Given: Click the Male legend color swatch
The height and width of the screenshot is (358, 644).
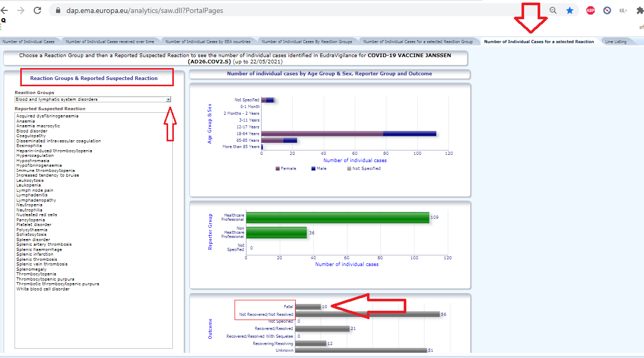Looking at the screenshot, I should pyautogui.click(x=313, y=169).
